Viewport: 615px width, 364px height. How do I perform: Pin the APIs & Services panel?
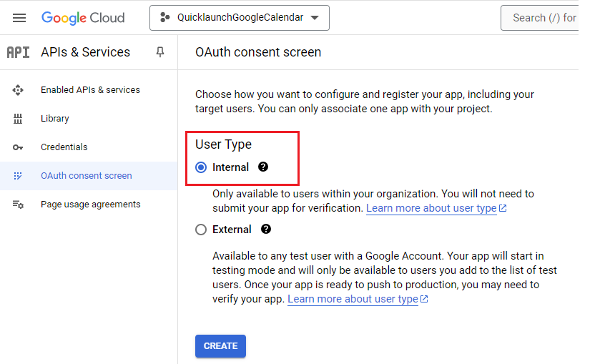(160, 52)
